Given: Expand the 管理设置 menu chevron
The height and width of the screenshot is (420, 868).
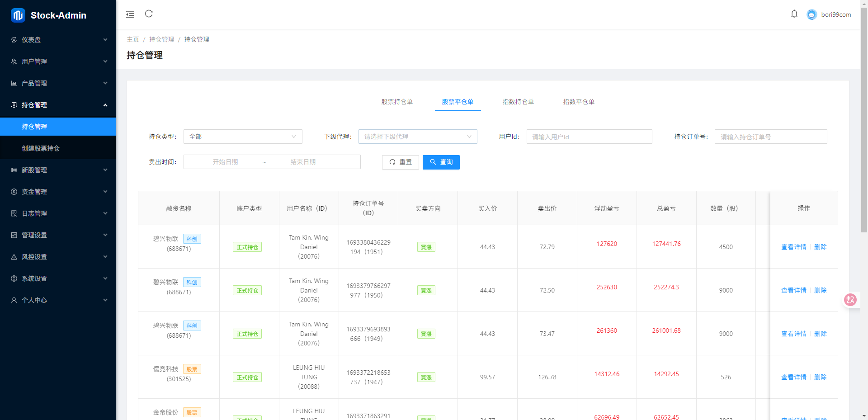Looking at the screenshot, I should pos(105,235).
